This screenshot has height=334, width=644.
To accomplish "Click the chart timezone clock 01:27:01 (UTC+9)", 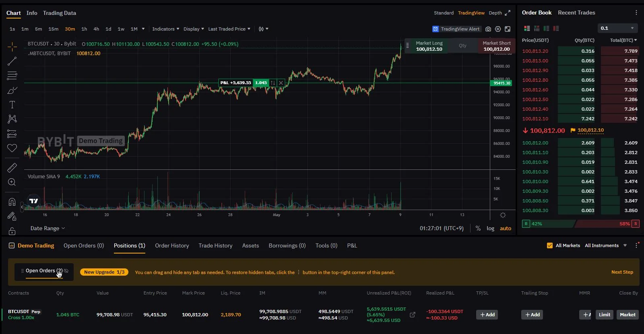I will coord(442,228).
